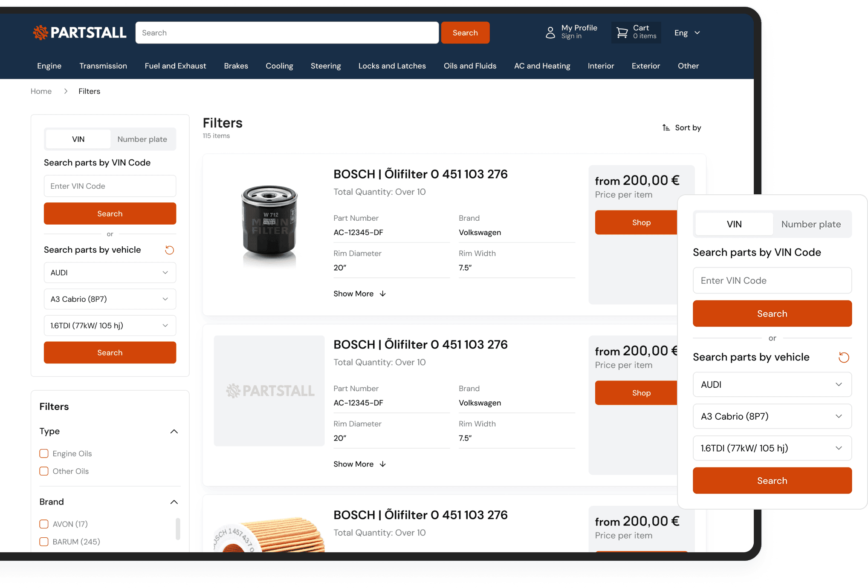The width and height of the screenshot is (868, 588).
Task: Click VIN Search button in floating panel
Action: pos(772,314)
